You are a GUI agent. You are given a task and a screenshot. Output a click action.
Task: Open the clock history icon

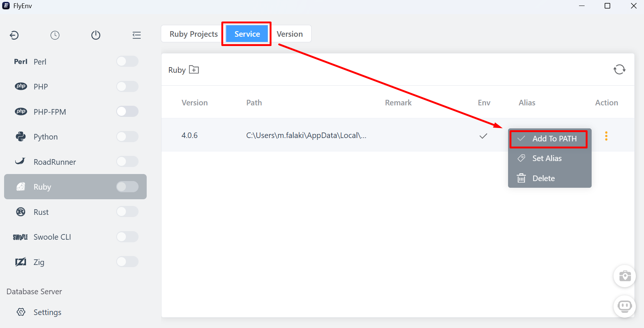click(55, 35)
